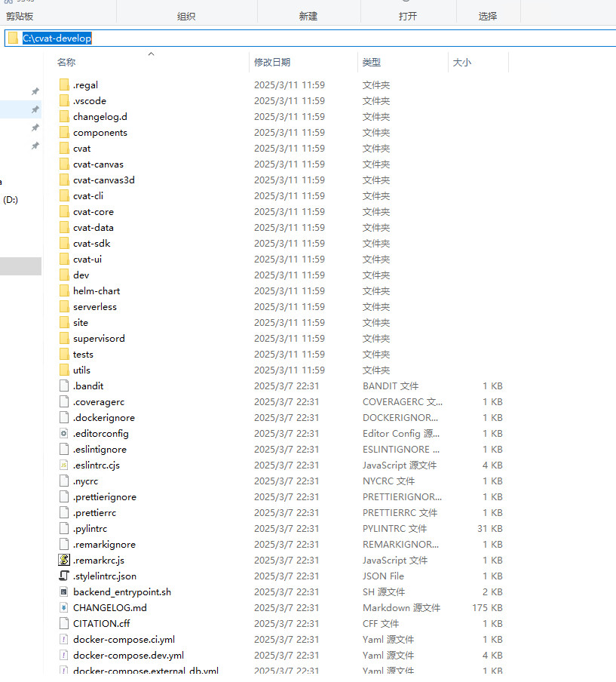This screenshot has width=616, height=682.
Task: Select the .bandit file name
Action: 88,386
